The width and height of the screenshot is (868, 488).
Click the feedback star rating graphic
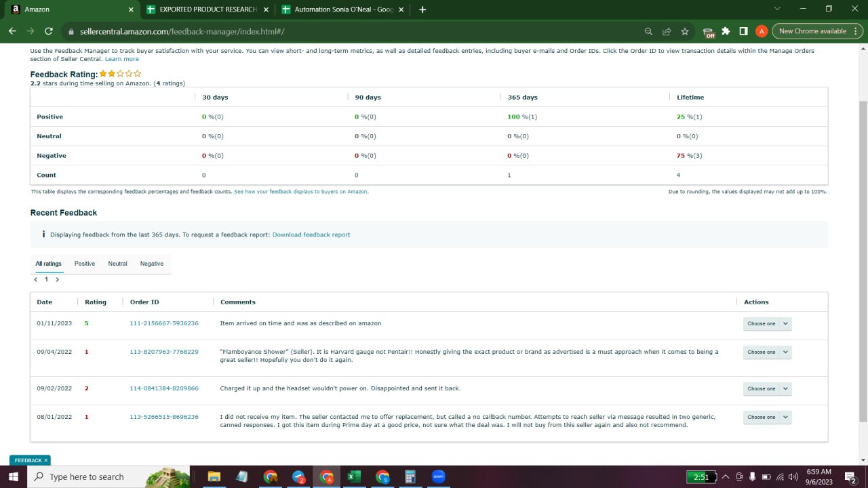point(120,73)
